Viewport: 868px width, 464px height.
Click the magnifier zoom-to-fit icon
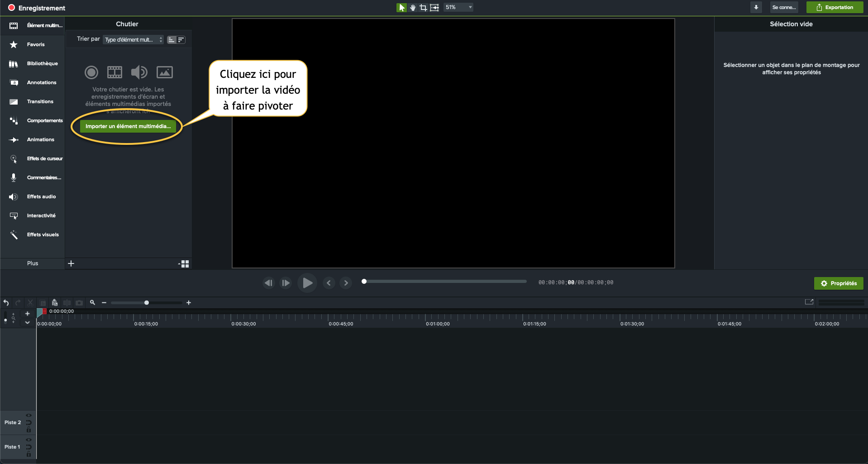[92, 303]
